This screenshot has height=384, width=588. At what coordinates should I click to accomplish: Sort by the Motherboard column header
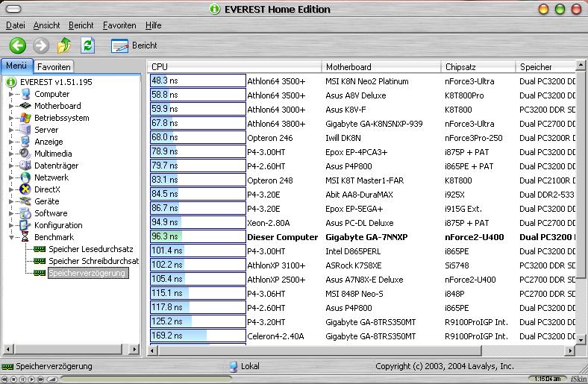[x=381, y=66]
